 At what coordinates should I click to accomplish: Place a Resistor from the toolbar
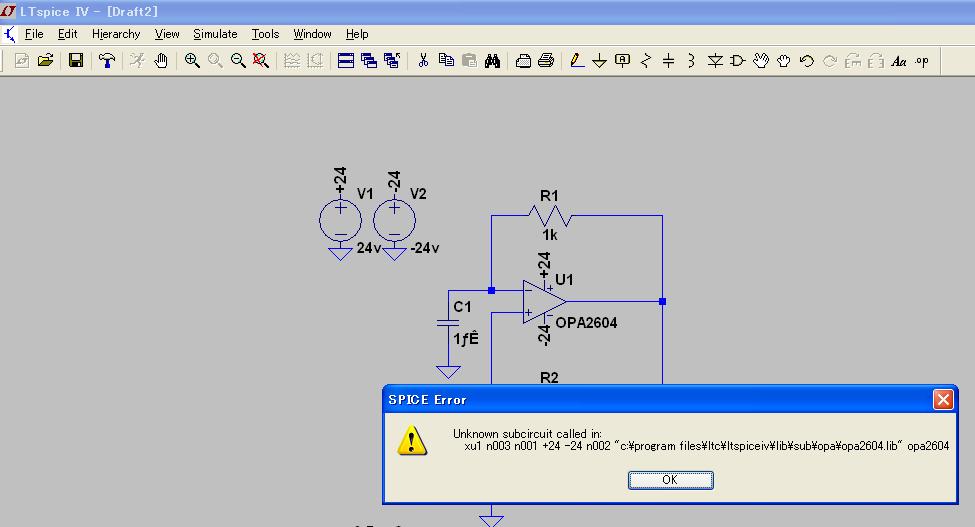pyautogui.click(x=646, y=60)
